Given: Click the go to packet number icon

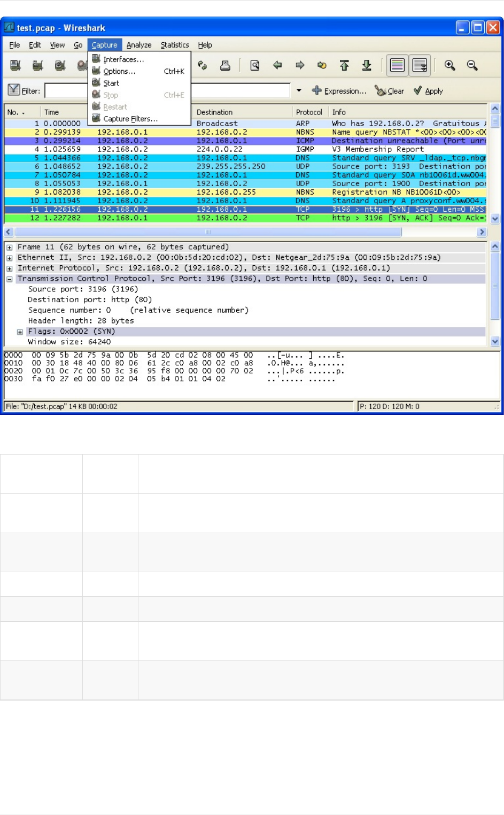Looking at the screenshot, I should click(x=322, y=65).
